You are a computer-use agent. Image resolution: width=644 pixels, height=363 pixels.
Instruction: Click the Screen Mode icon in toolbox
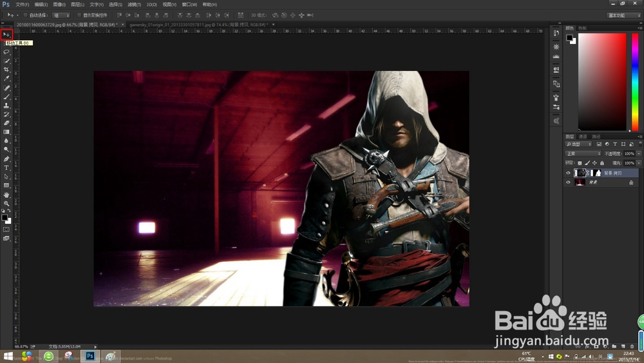(x=6, y=238)
